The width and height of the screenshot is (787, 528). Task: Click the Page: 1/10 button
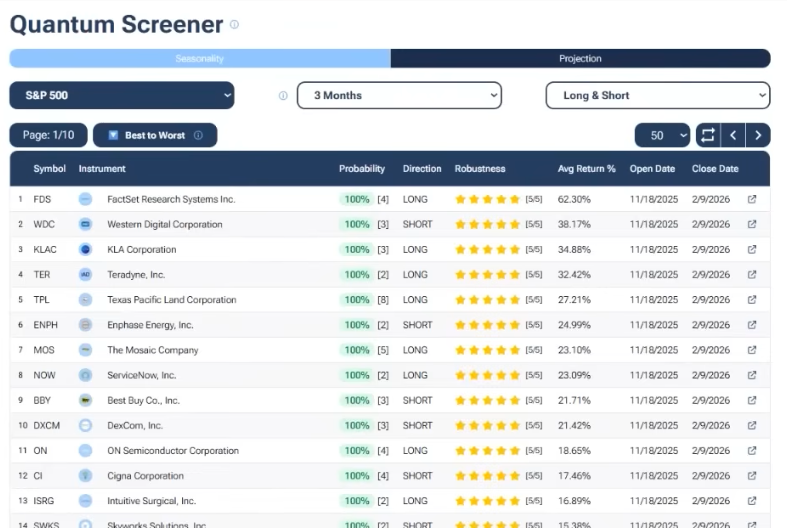(x=49, y=135)
